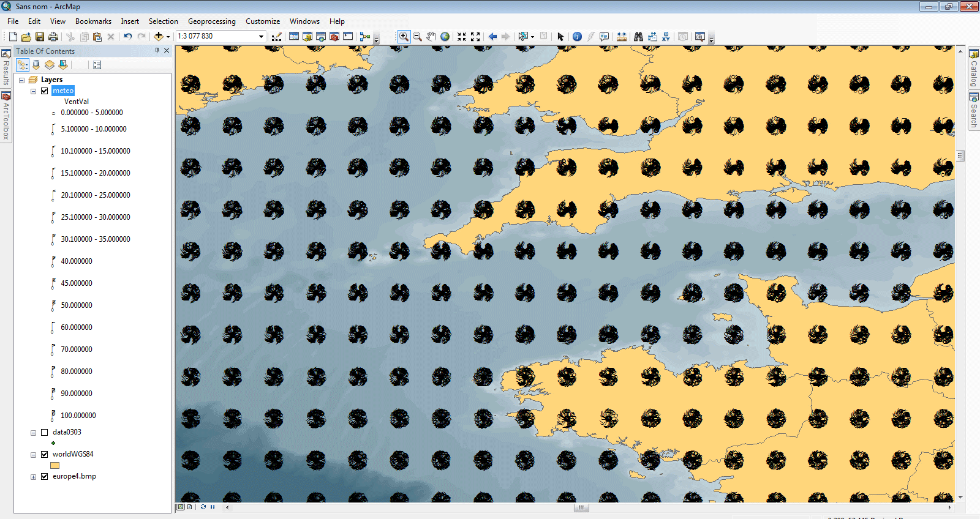Select the Zoom In tool
The width and height of the screenshot is (980, 519).
[404, 37]
